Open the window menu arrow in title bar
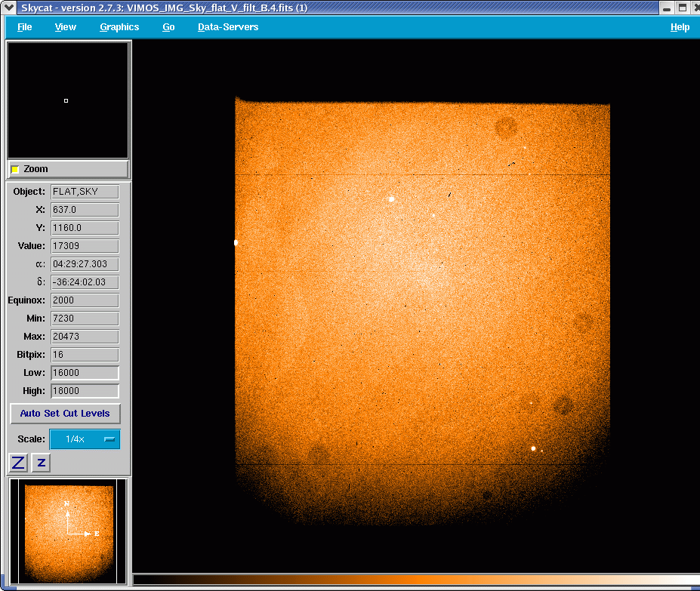This screenshot has width=700, height=591. point(9,8)
